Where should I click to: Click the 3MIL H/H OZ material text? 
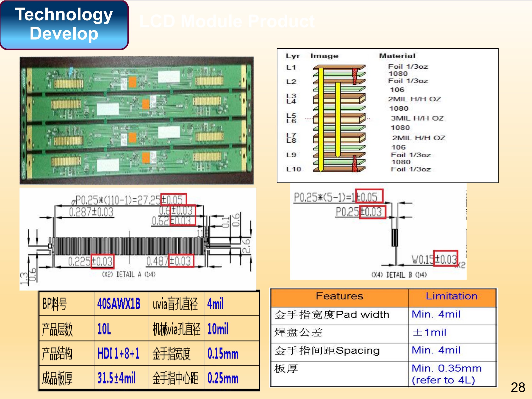(x=417, y=118)
